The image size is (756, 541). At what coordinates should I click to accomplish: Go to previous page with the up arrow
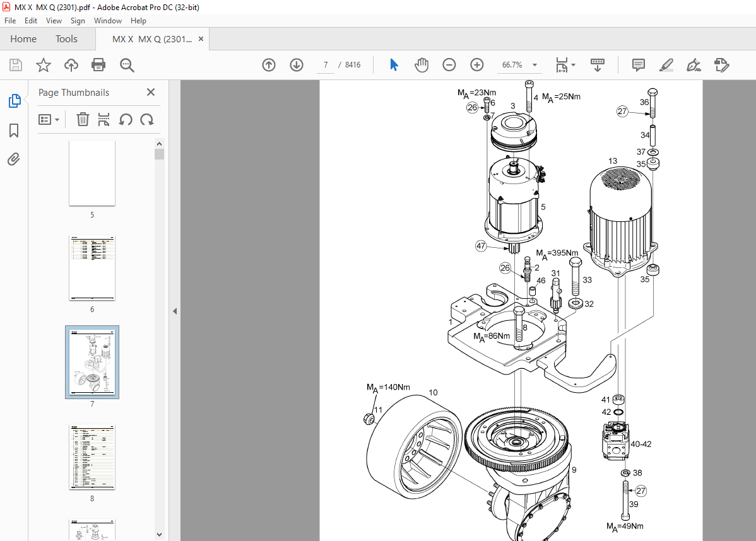[x=269, y=65]
